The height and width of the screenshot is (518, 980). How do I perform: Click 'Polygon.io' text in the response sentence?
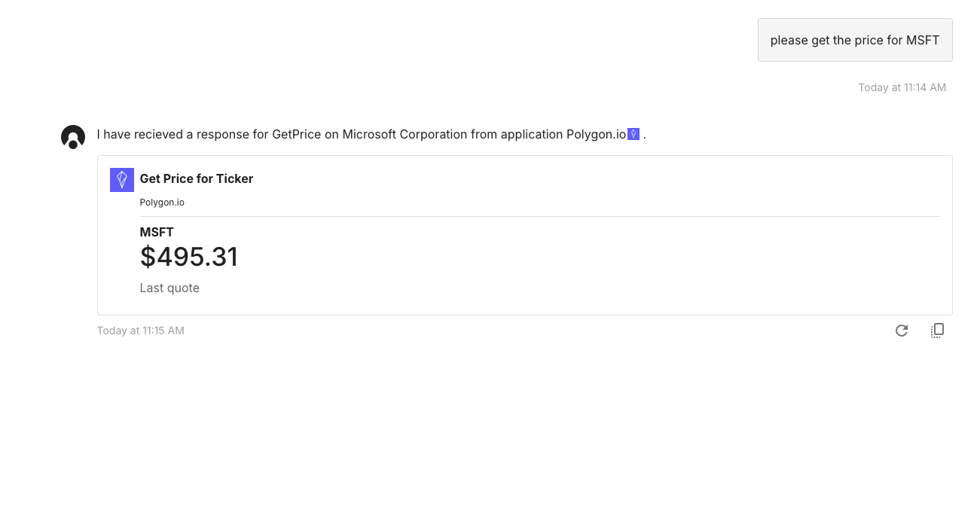point(596,134)
